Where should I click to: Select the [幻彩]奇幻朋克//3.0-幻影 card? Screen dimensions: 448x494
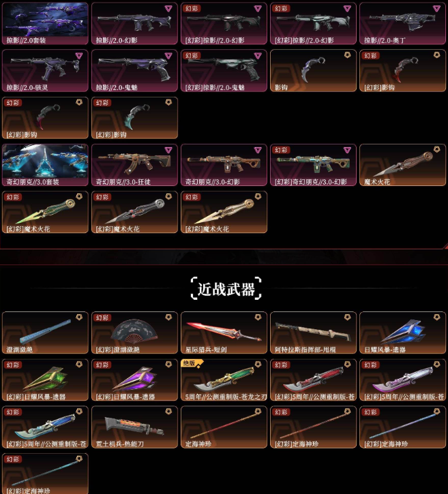tap(313, 165)
